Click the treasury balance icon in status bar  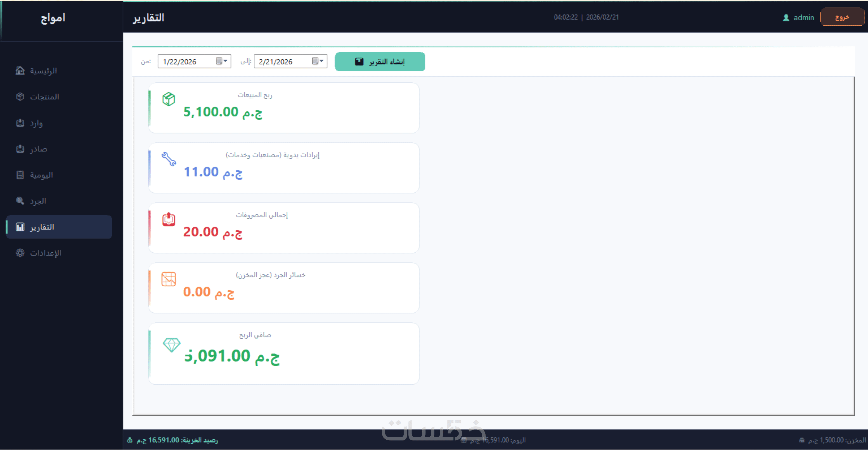click(130, 440)
